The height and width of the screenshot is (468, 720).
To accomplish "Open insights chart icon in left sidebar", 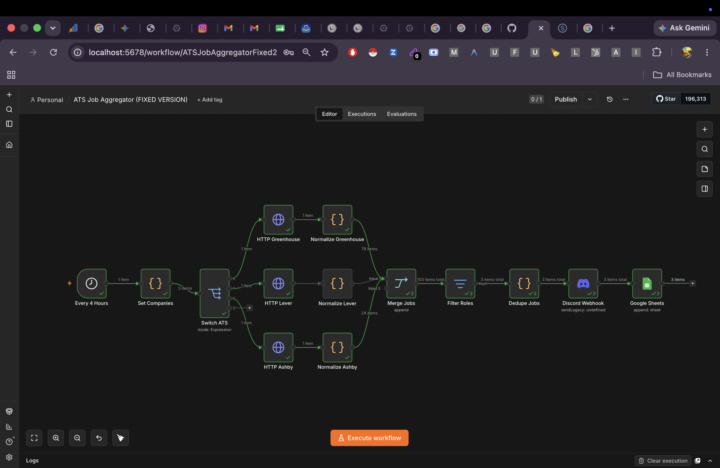I will click(9, 427).
